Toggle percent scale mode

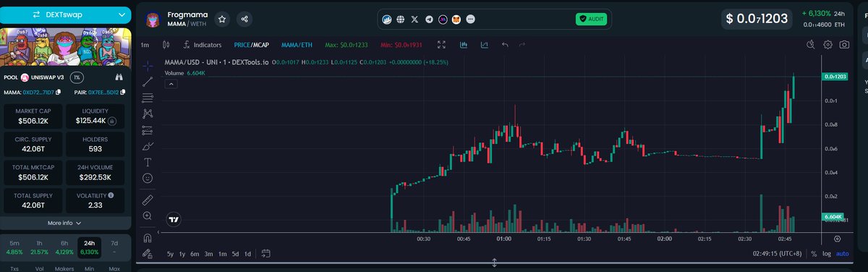tap(814, 254)
